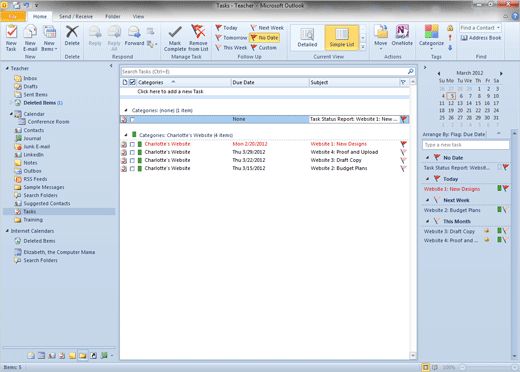The image size is (520, 372).
Task: Flag task for Next Week
Action: pos(267,28)
